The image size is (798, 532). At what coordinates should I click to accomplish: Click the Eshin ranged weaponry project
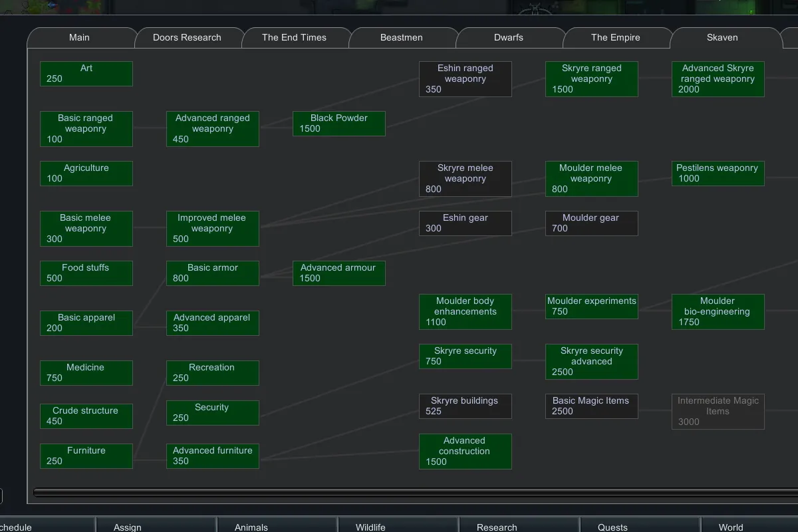click(465, 79)
